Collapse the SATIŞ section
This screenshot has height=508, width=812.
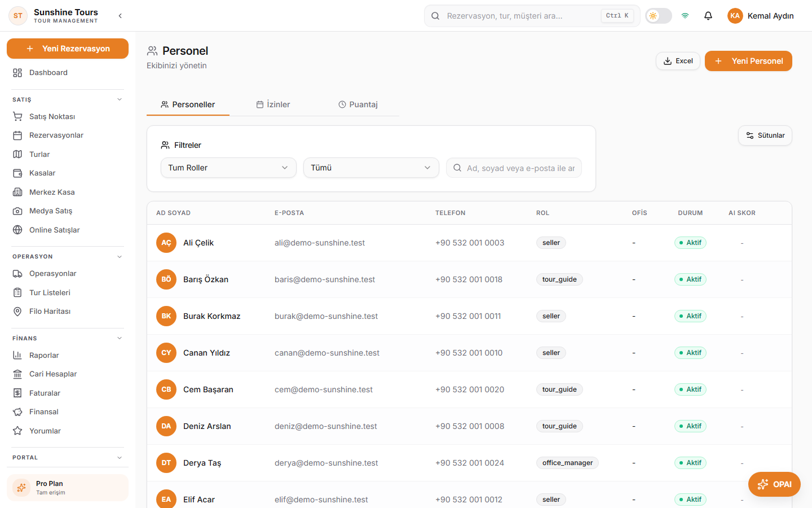coord(120,99)
